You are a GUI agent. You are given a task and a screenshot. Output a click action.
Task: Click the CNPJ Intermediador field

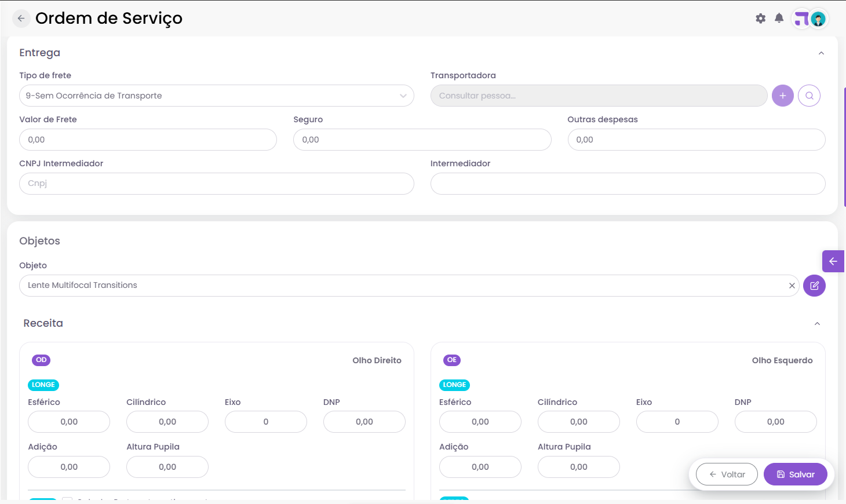click(217, 184)
